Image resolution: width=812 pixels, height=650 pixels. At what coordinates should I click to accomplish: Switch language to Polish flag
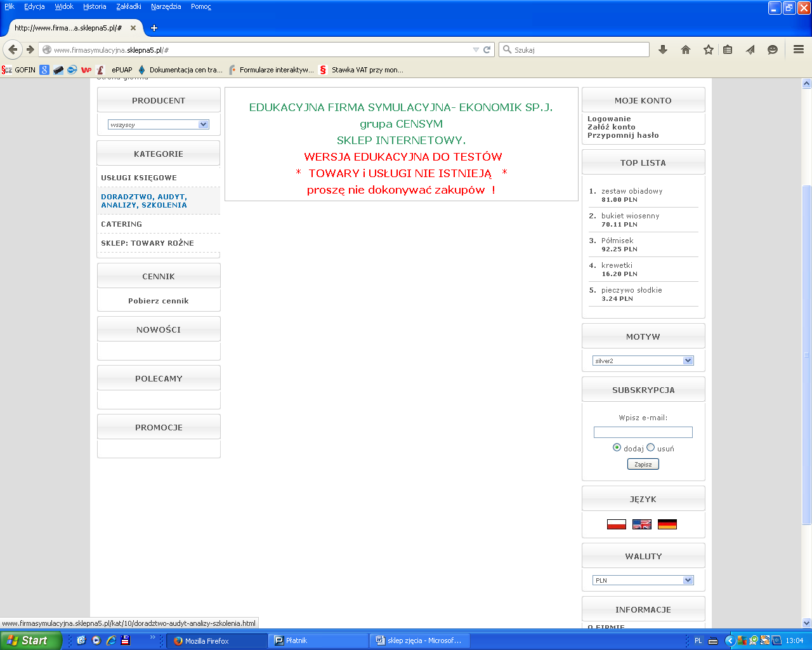(617, 524)
